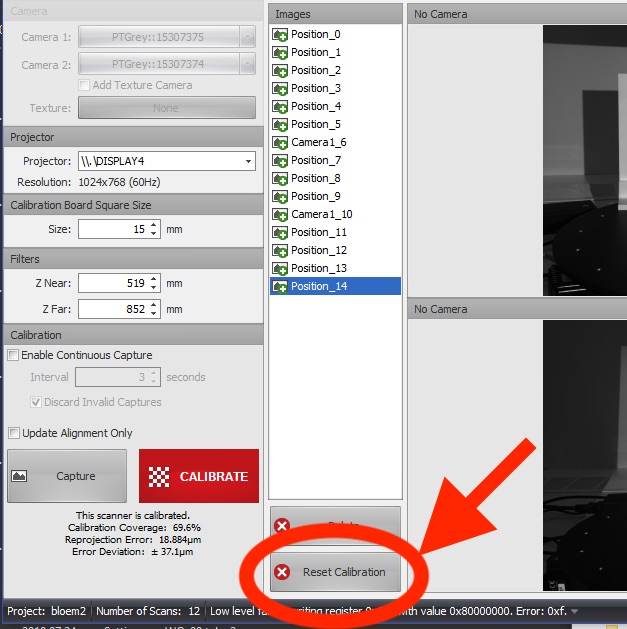This screenshot has height=629, width=627.
Task: Open the Projector display dropdown
Action: [x=248, y=161]
